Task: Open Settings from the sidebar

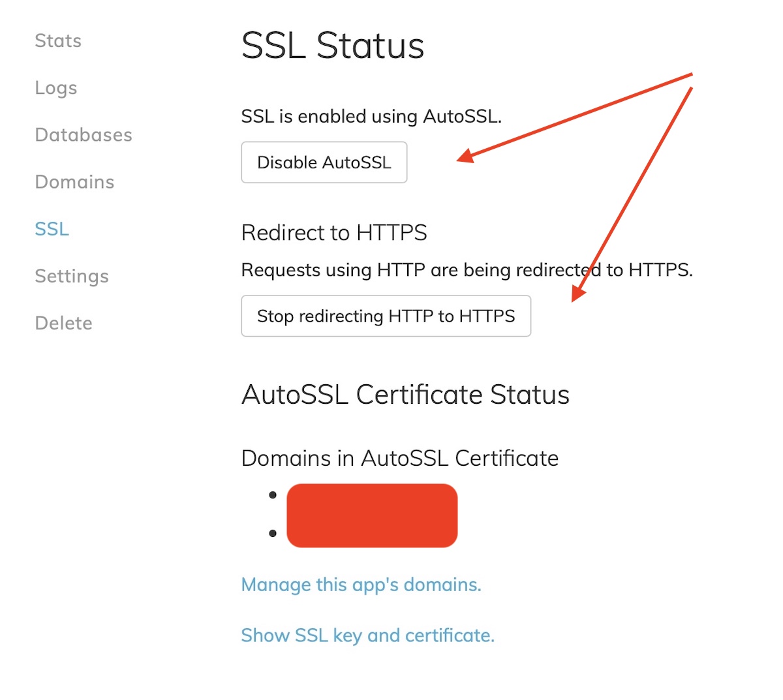Action: pos(72,276)
